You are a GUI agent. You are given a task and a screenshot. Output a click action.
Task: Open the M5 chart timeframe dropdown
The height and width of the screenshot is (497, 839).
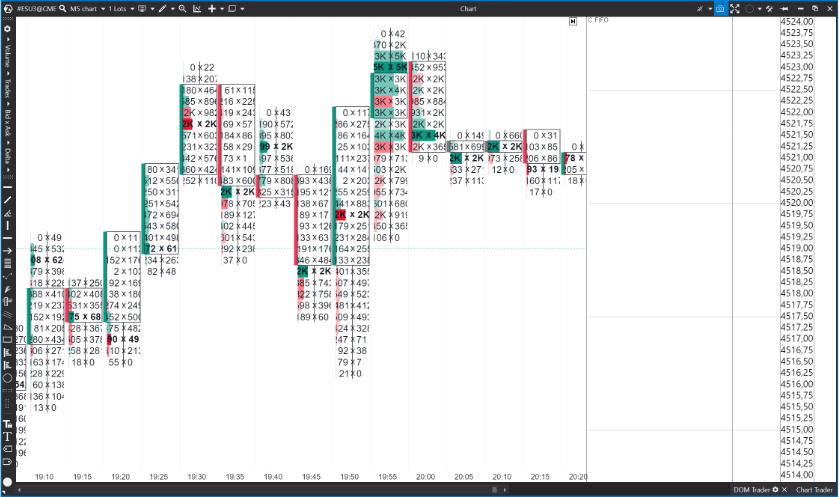tap(87, 9)
